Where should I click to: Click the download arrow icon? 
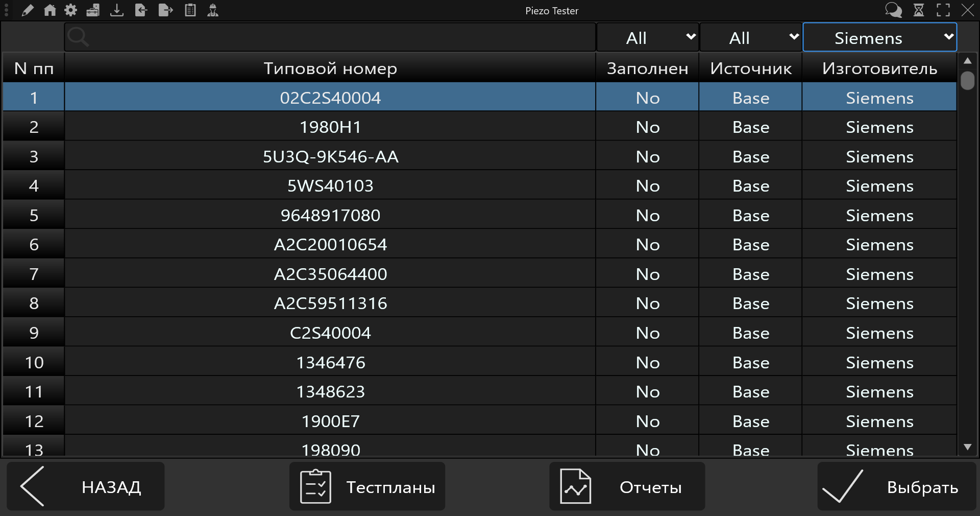117,10
